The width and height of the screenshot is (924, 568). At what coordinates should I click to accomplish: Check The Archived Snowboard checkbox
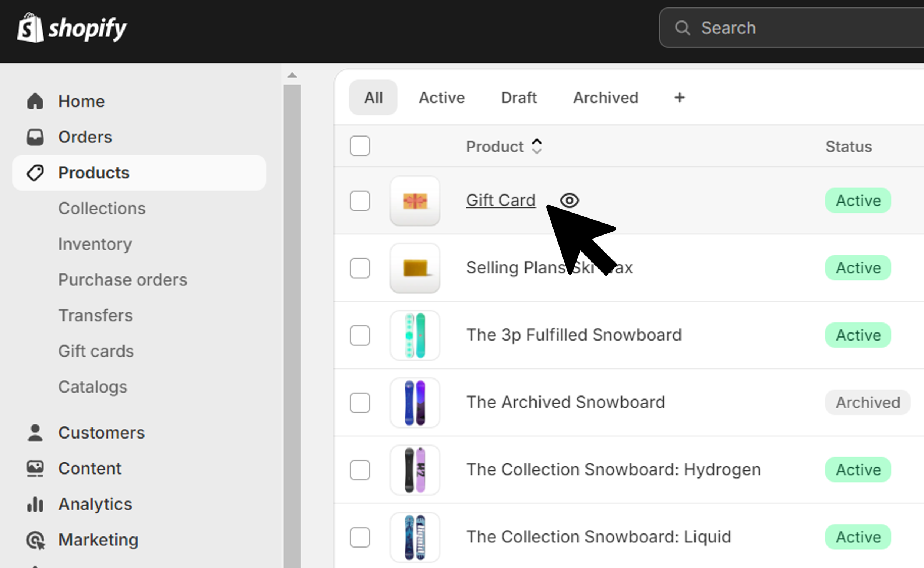click(360, 403)
